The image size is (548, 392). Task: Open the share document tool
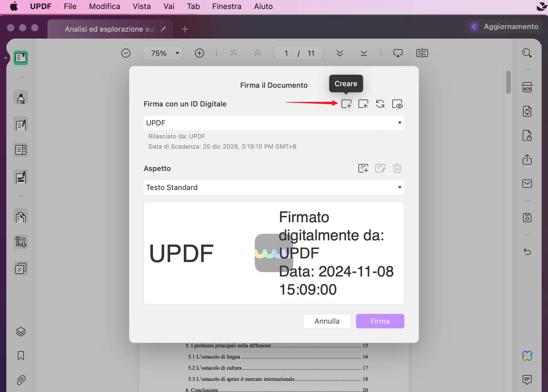click(x=527, y=160)
